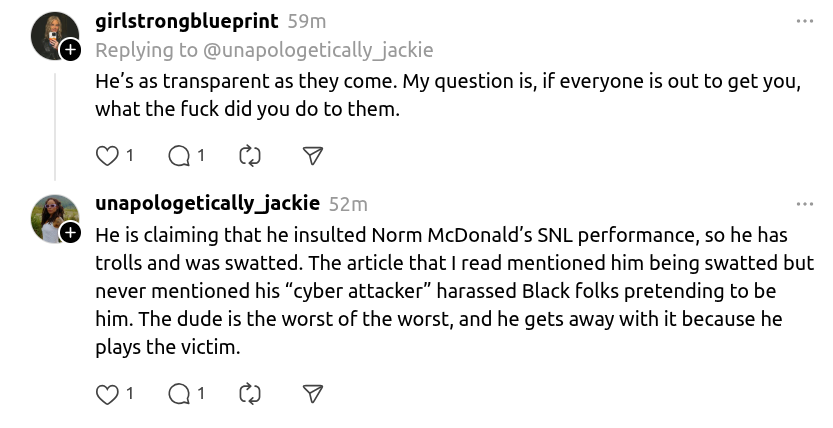This screenshot has width=833, height=428.
Task: Like girlstrongblueprint's reply with the heart icon
Action: tap(107, 156)
